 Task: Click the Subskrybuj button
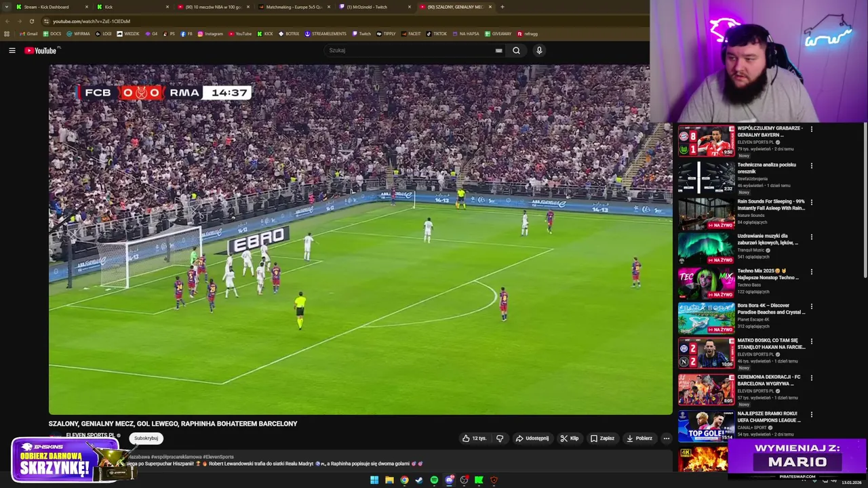pyautogui.click(x=146, y=438)
